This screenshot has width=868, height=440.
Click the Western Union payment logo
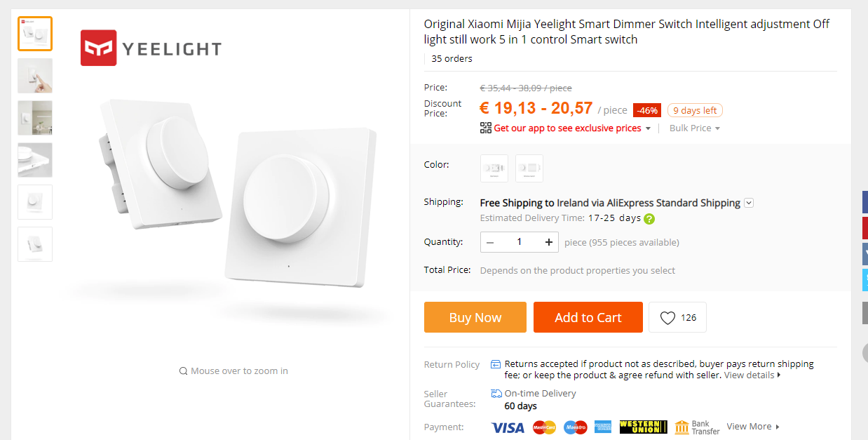coord(643,427)
